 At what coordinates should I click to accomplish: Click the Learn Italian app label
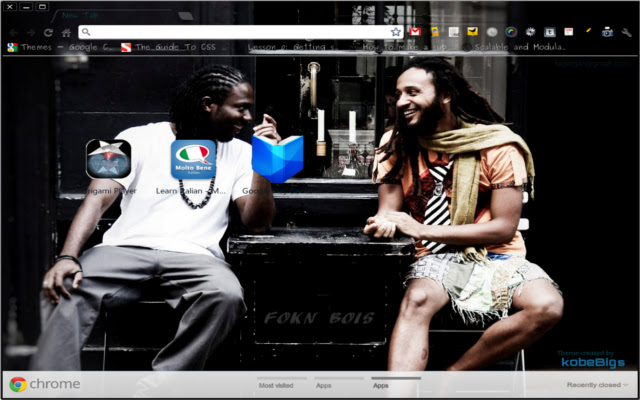[x=191, y=191]
